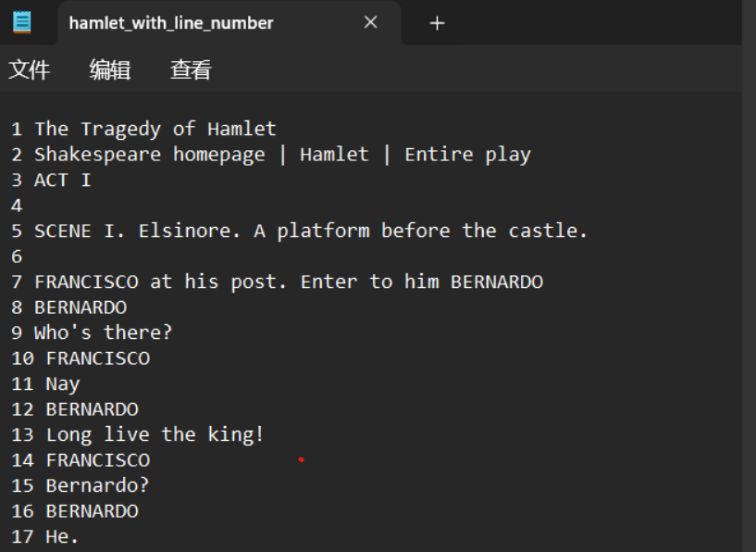Click the title text "The Tragedy of Hamlet"
The image size is (756, 552).
(155, 129)
